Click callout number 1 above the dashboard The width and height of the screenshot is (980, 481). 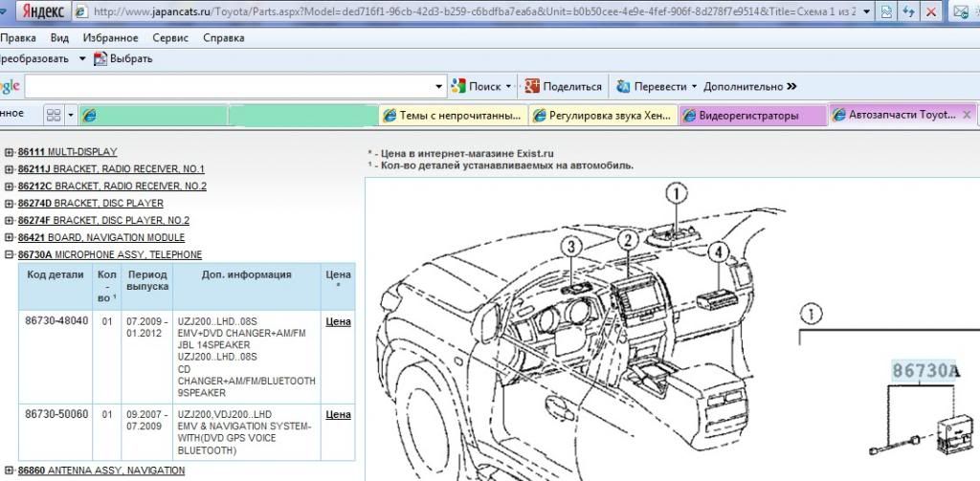tap(676, 194)
